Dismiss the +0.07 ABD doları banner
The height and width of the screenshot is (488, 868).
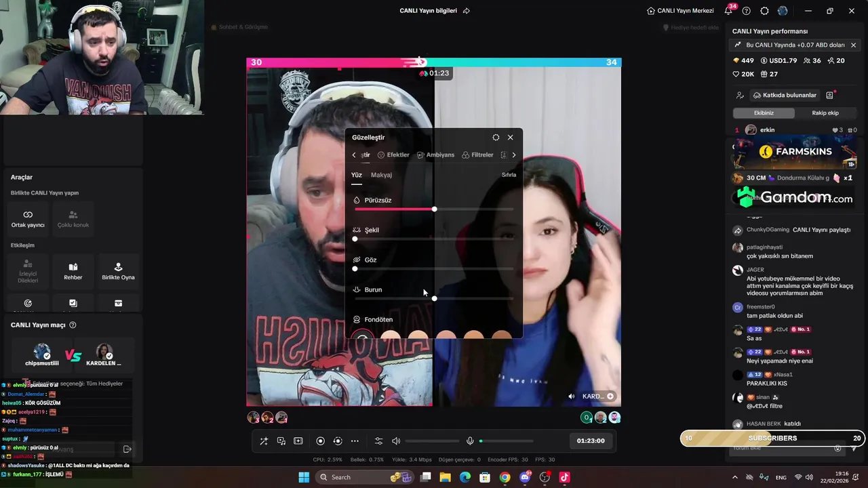click(853, 45)
